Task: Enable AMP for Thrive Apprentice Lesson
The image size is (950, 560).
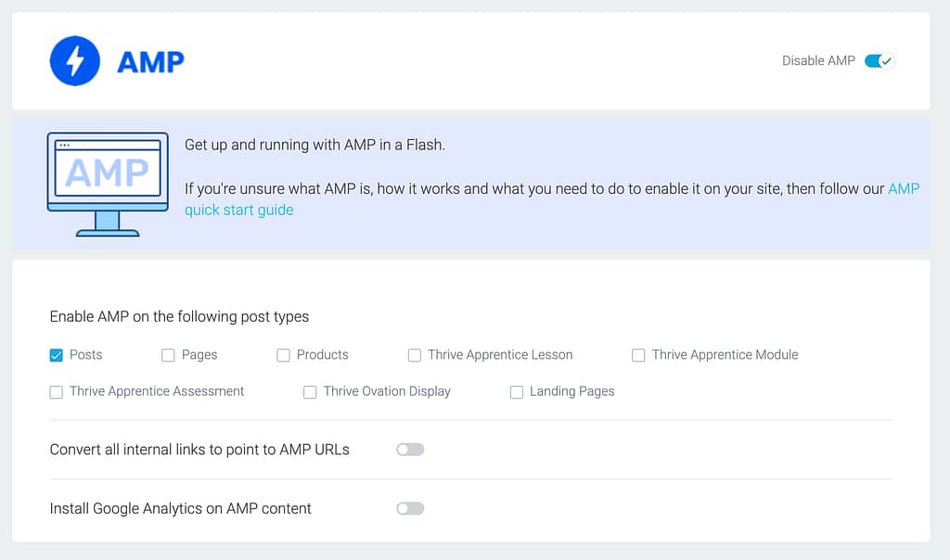Action: tap(415, 355)
